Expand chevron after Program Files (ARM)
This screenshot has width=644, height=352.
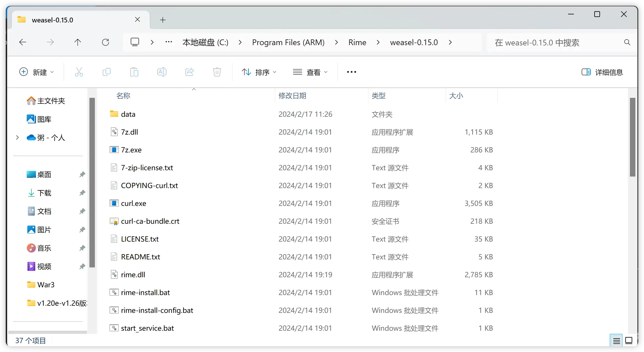click(336, 42)
